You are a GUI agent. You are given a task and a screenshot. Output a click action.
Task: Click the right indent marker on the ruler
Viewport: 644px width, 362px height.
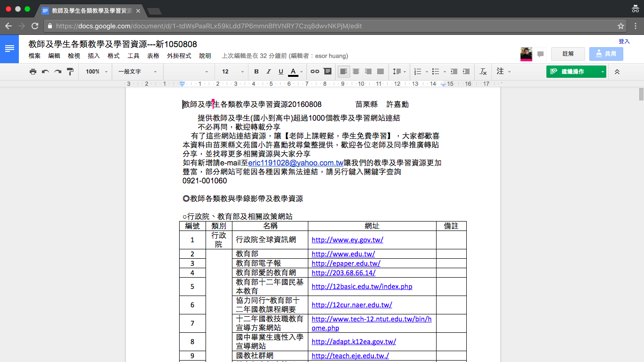(443, 84)
